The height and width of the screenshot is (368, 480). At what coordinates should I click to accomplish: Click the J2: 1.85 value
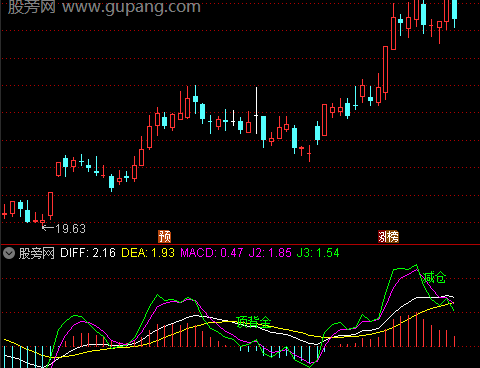click(x=270, y=253)
